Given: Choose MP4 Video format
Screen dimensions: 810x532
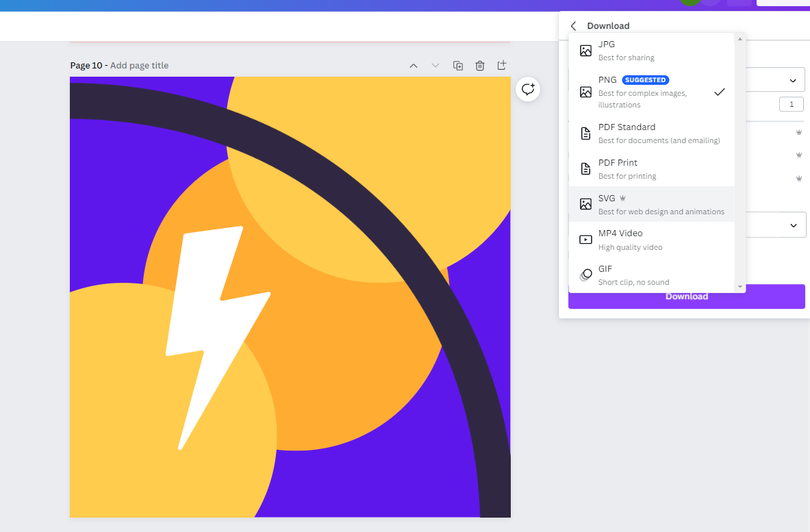Looking at the screenshot, I should tap(651, 240).
